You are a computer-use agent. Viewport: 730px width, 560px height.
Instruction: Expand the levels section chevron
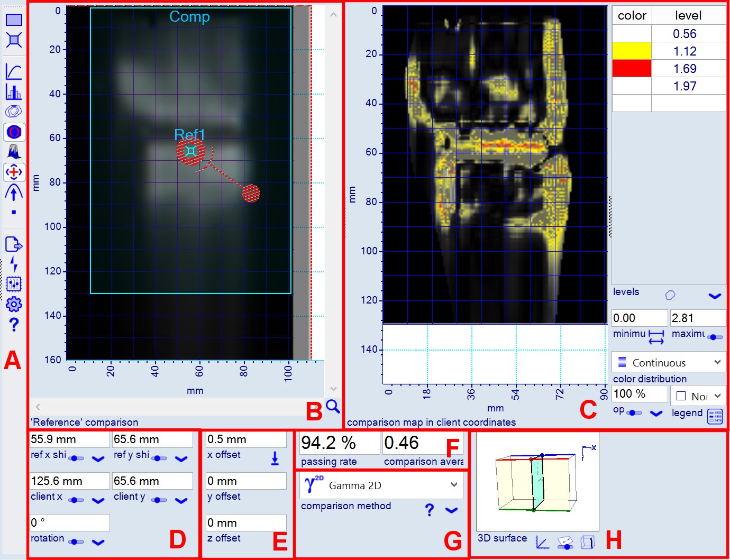[x=715, y=296]
